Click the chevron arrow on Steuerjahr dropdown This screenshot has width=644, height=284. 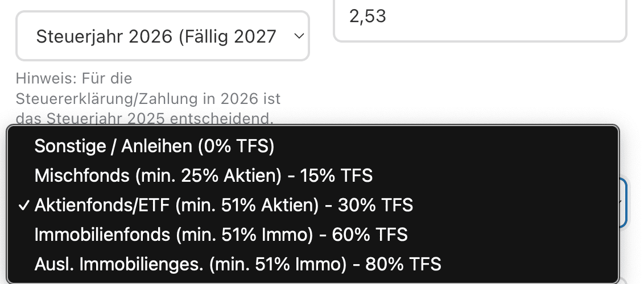298,37
